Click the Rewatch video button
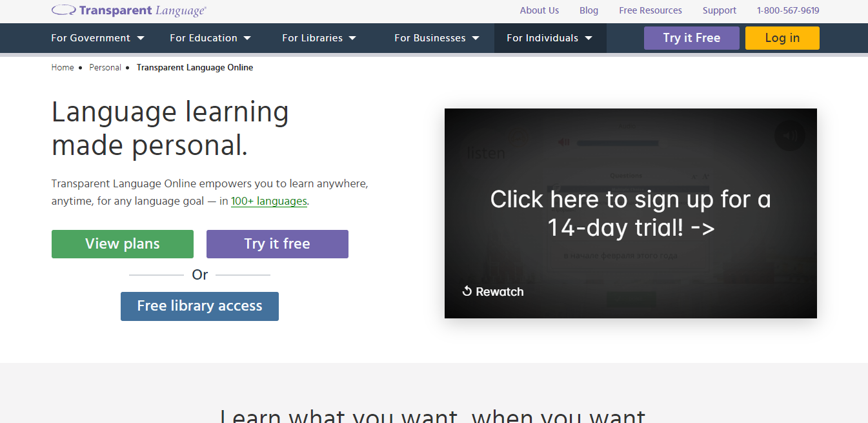Viewport: 868px width, 423px height. (493, 292)
